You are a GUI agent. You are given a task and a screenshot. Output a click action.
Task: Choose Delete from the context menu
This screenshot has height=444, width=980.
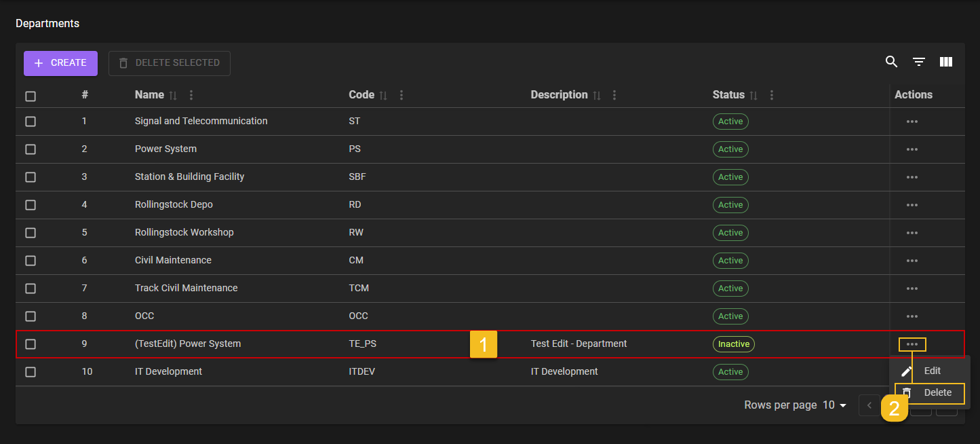pos(937,392)
